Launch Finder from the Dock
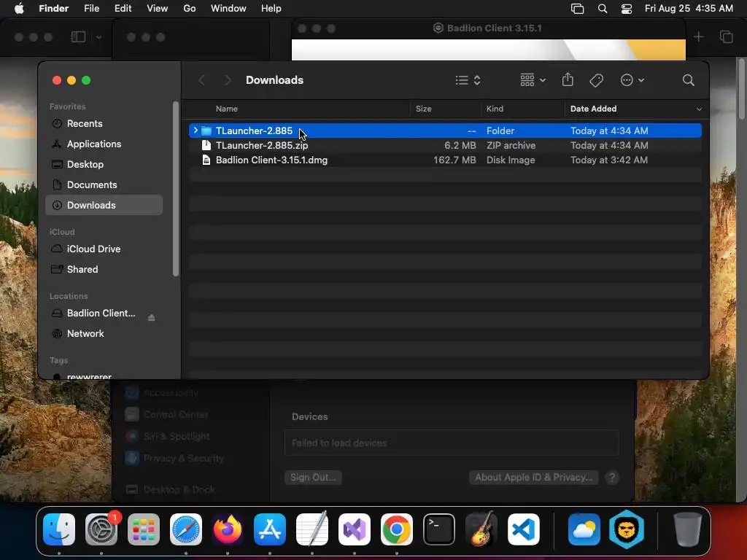Image resolution: width=747 pixels, height=560 pixels. (59, 529)
